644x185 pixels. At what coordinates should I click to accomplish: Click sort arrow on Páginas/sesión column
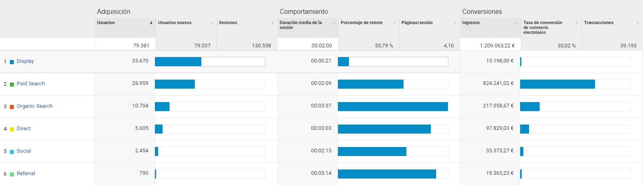[455, 23]
